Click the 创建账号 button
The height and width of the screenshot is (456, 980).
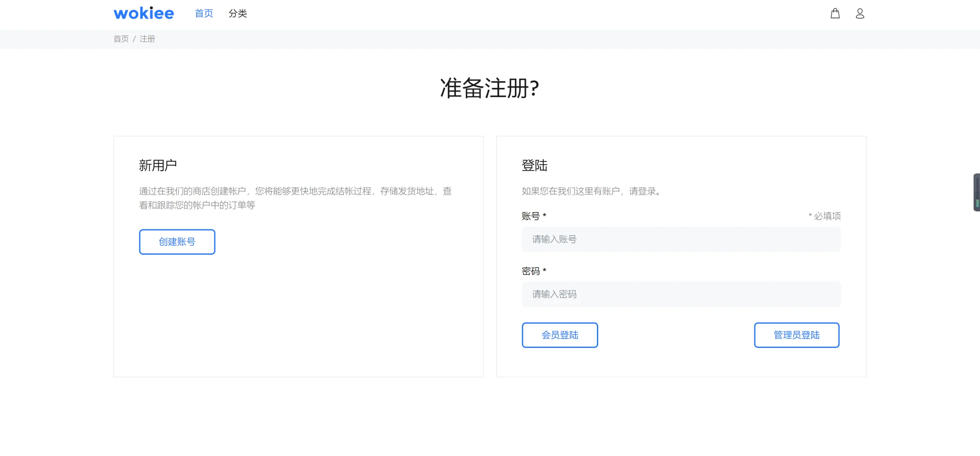pyautogui.click(x=177, y=242)
